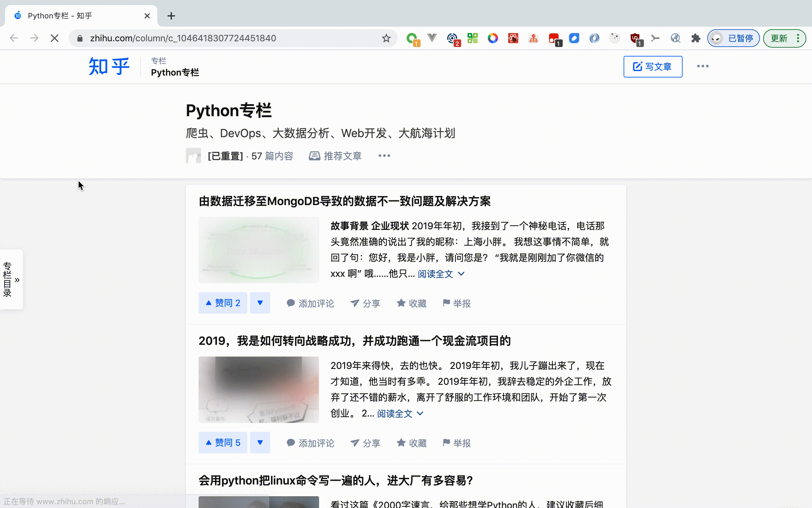The width and height of the screenshot is (812, 508).
Task: Expand 阅读全文 for the 2019 article
Action: click(400, 414)
